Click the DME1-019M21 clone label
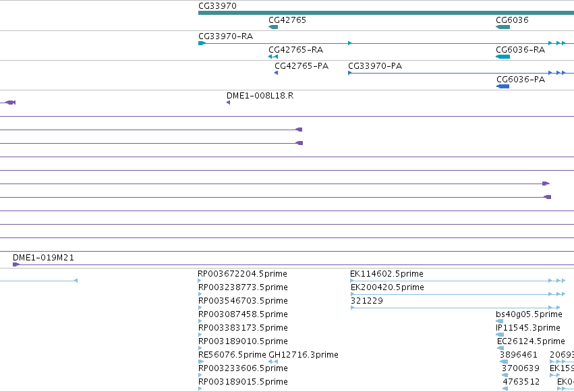Screen dimensions: 574x392 point(43,258)
